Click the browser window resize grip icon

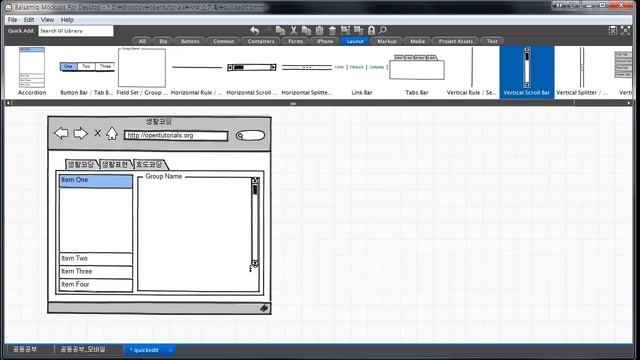click(x=264, y=308)
